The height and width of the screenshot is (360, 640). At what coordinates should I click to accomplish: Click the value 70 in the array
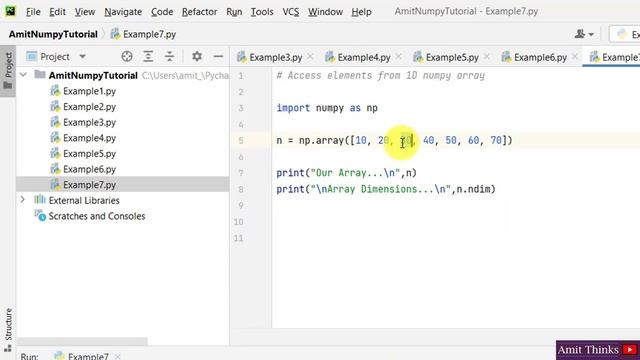pyautogui.click(x=496, y=140)
